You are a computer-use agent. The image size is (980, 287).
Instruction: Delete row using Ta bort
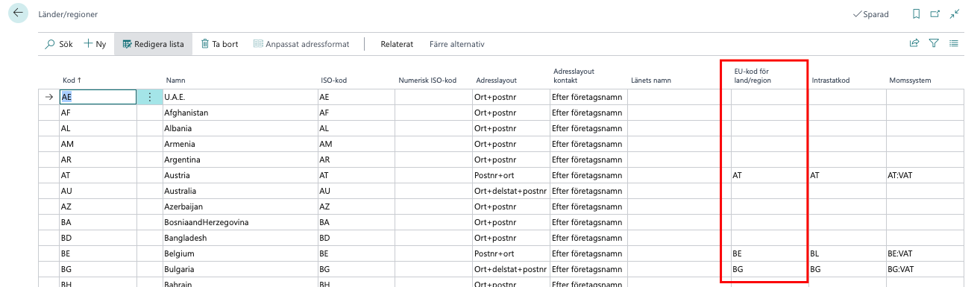coord(220,44)
